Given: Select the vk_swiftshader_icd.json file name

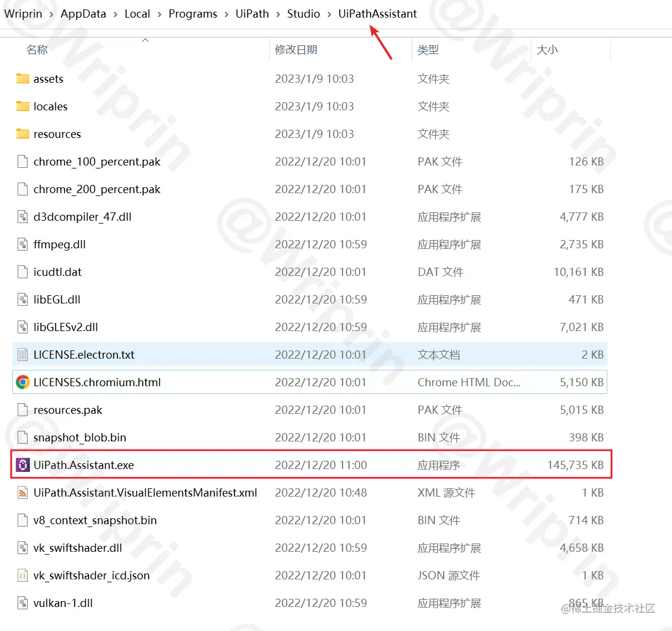Looking at the screenshot, I should pyautogui.click(x=92, y=575).
